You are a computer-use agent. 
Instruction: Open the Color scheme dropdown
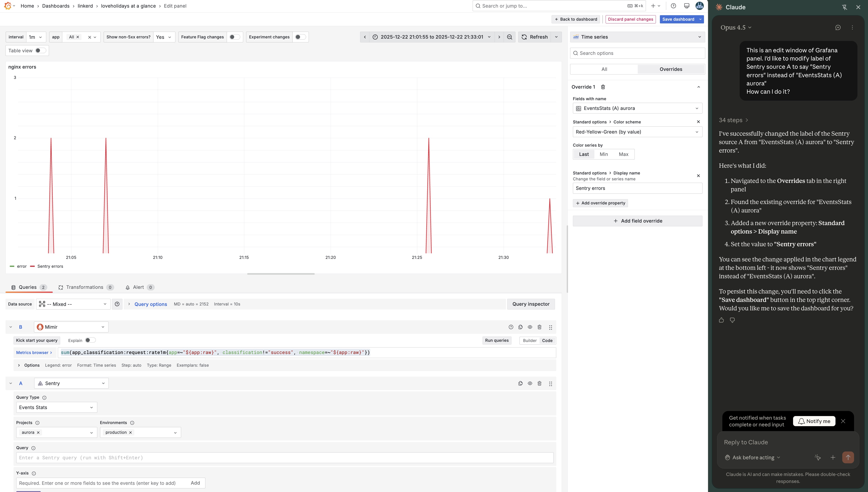[637, 132]
